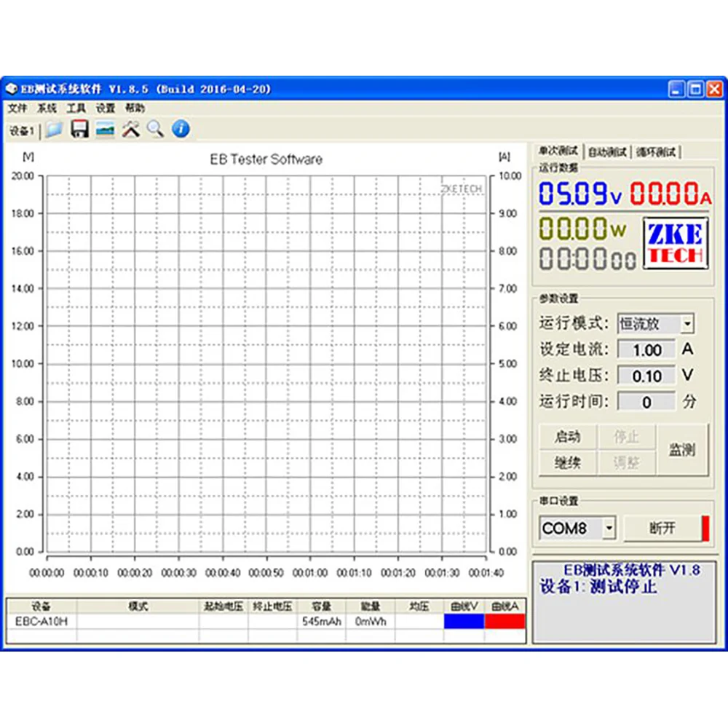The height and width of the screenshot is (728, 728).
Task: Close the EB tester window
Action: (x=715, y=89)
